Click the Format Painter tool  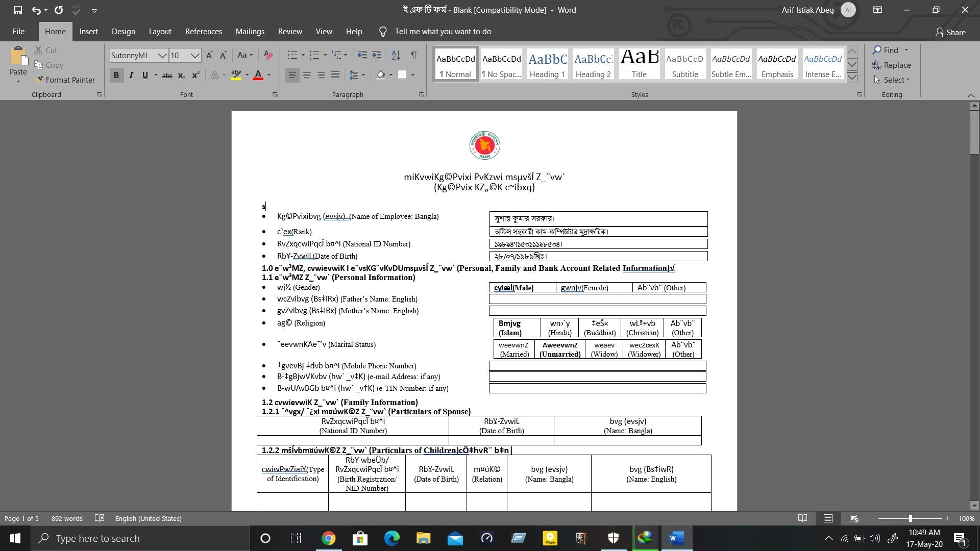click(65, 80)
